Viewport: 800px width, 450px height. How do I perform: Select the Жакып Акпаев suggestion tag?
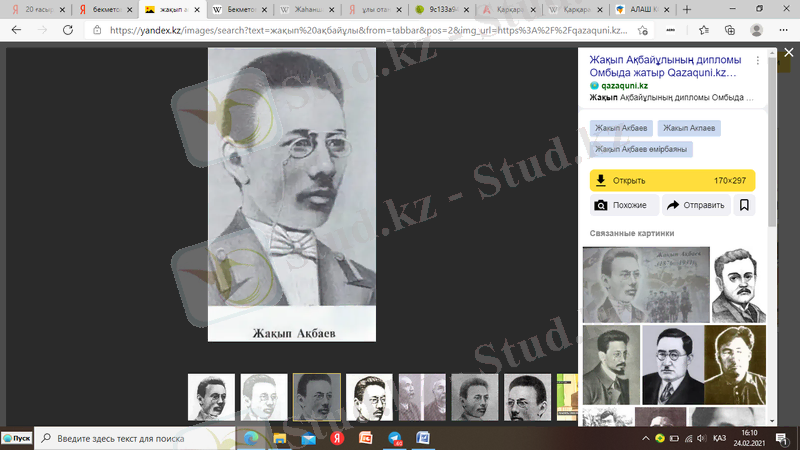tap(692, 129)
